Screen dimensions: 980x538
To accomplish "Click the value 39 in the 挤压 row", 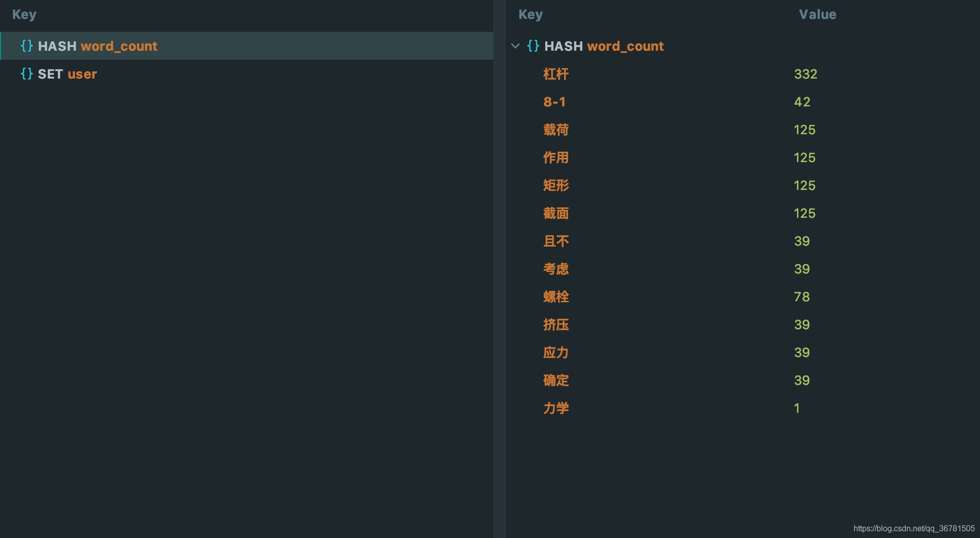I will click(x=802, y=325).
